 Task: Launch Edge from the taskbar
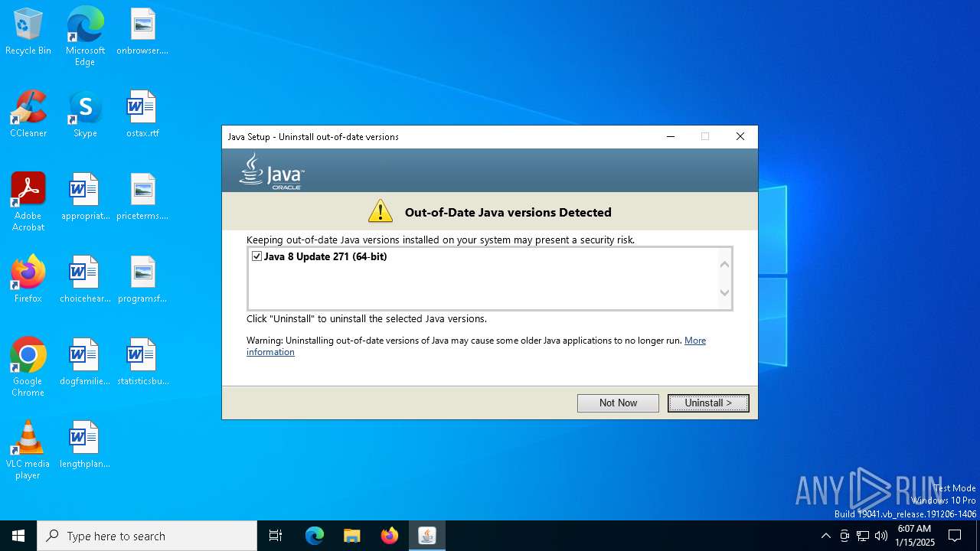pos(315,536)
